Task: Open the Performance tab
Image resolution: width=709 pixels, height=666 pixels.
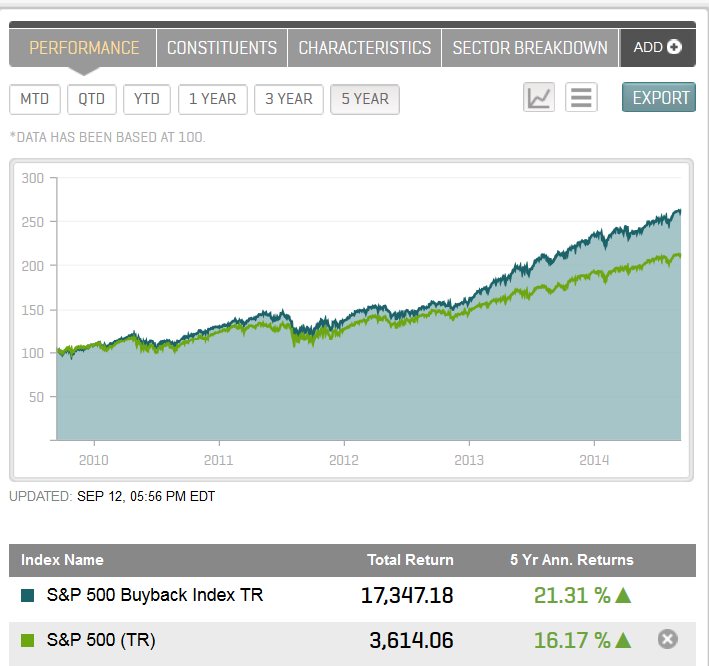Action: tap(84, 48)
